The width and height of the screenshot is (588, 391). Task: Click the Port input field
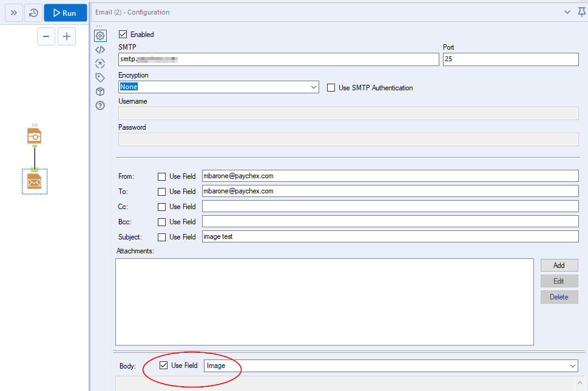coord(511,59)
